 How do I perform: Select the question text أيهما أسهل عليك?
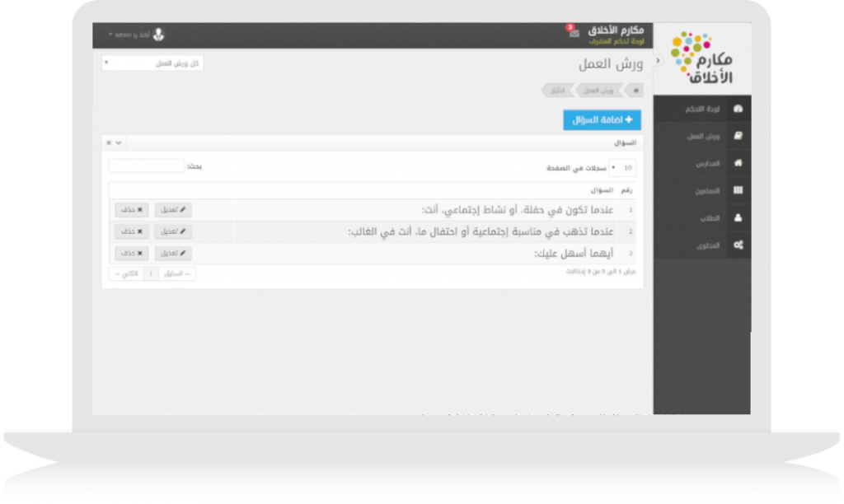(x=574, y=253)
